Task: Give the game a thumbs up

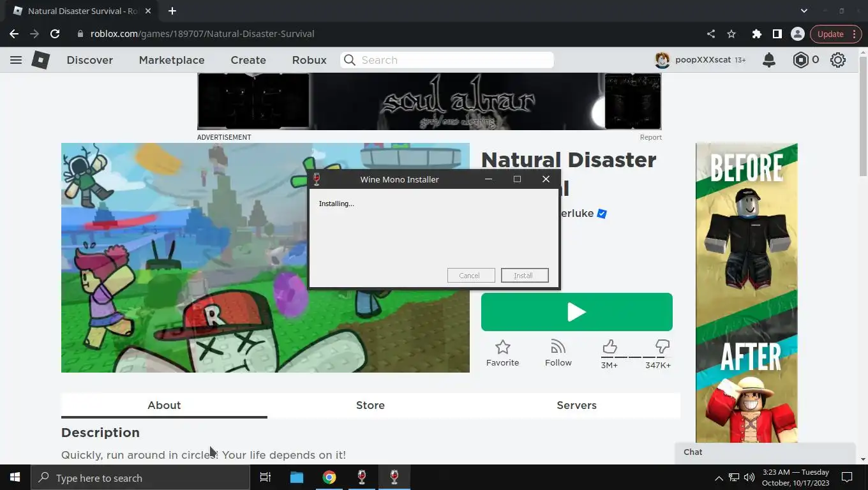Action: [x=610, y=346]
